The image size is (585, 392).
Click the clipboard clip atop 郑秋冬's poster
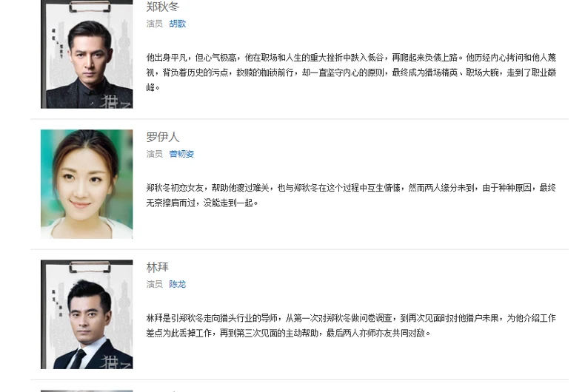tap(90, 7)
